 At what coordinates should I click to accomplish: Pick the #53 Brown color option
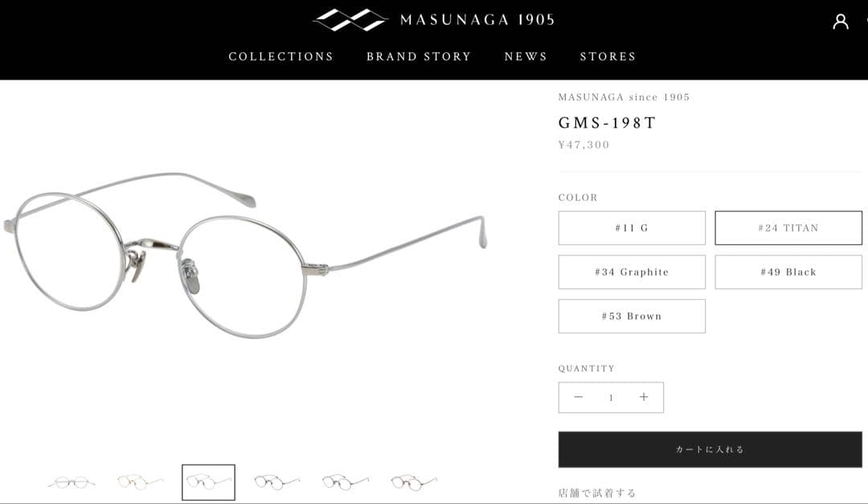click(632, 316)
